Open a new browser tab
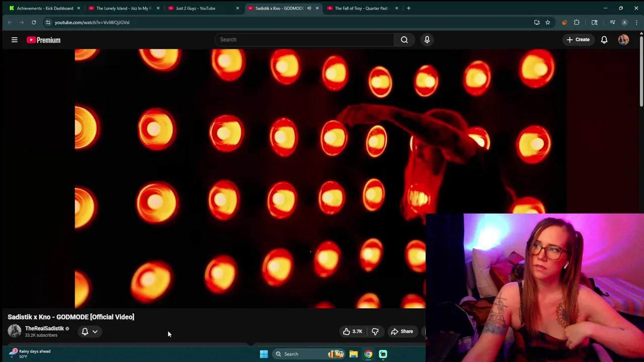The image size is (644, 362). pos(409,8)
